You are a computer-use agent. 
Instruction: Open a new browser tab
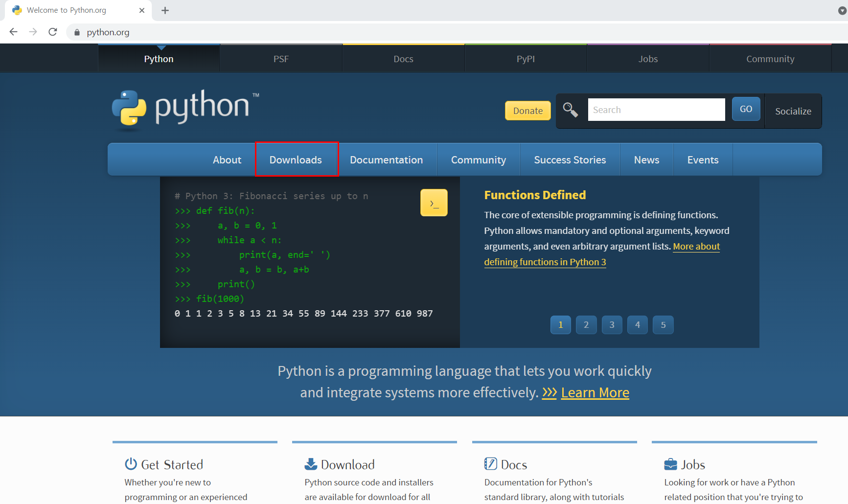tap(165, 10)
